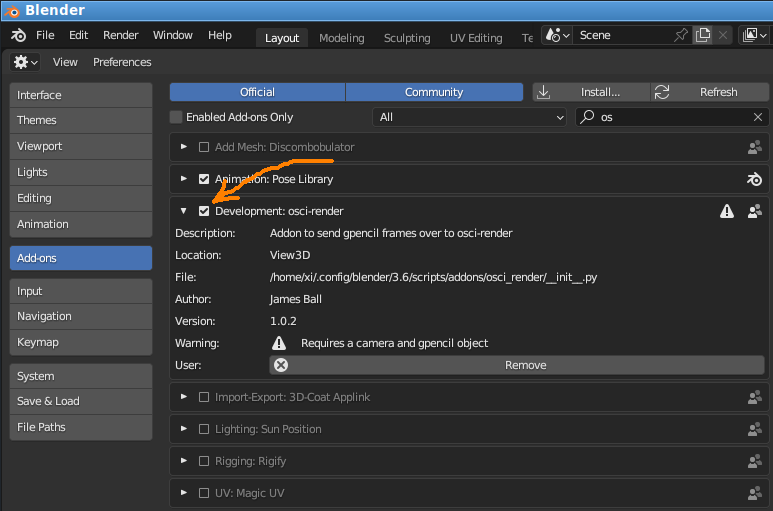Expand the Pose Library add-on details
The image size is (773, 511).
coord(183,179)
